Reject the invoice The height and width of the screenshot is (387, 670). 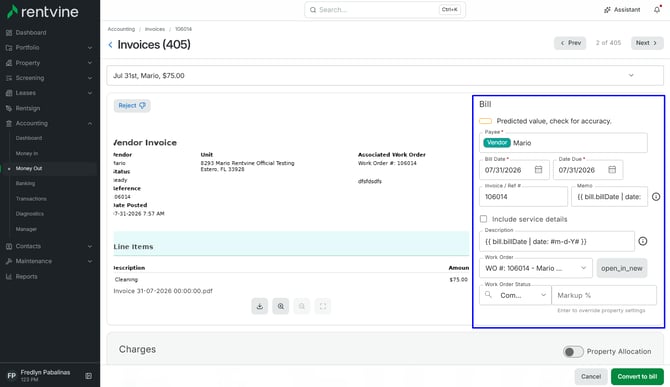[132, 106]
